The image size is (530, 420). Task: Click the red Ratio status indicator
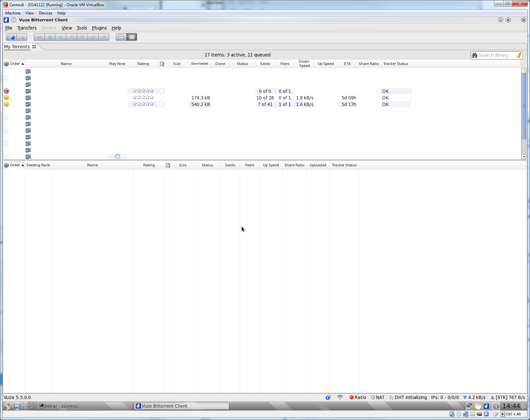[358, 397]
